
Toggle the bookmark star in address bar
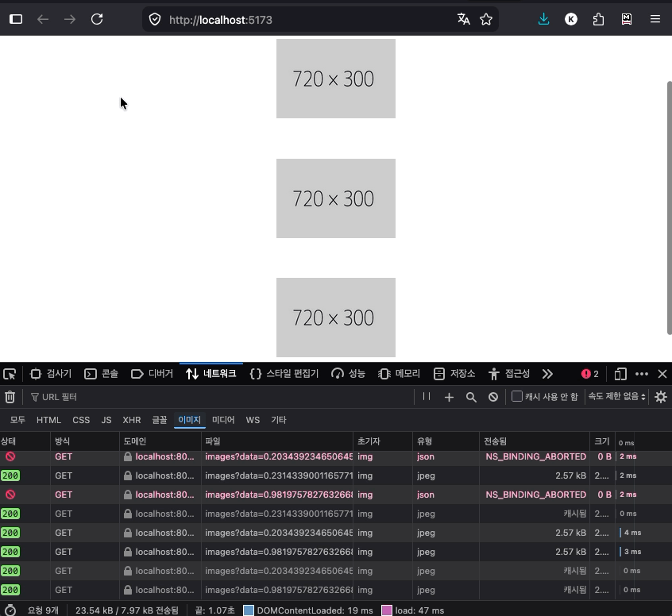point(485,19)
